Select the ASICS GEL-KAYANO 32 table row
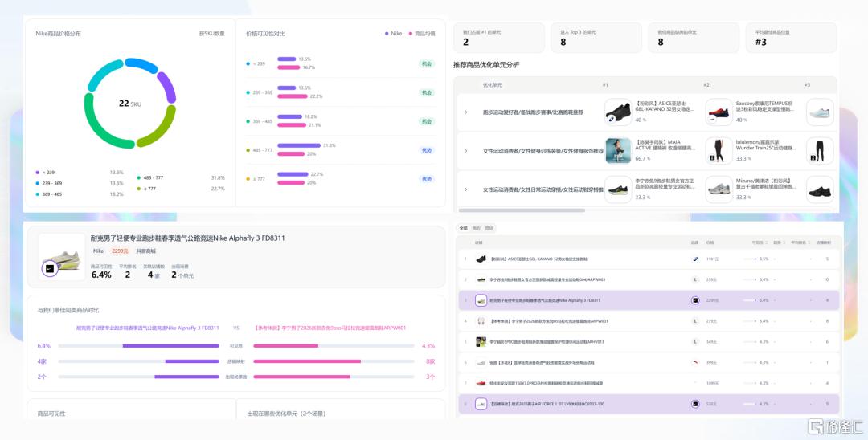 [649, 259]
